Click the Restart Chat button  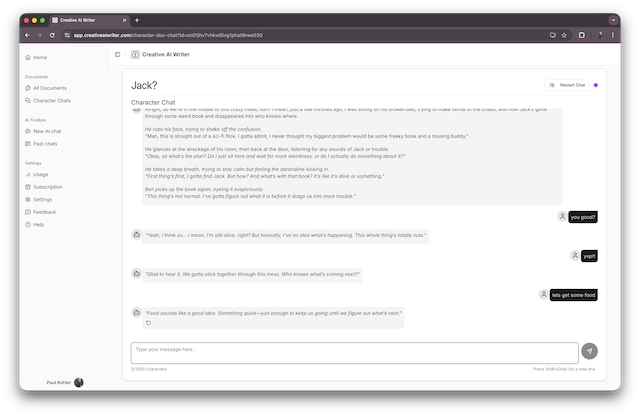pos(567,85)
